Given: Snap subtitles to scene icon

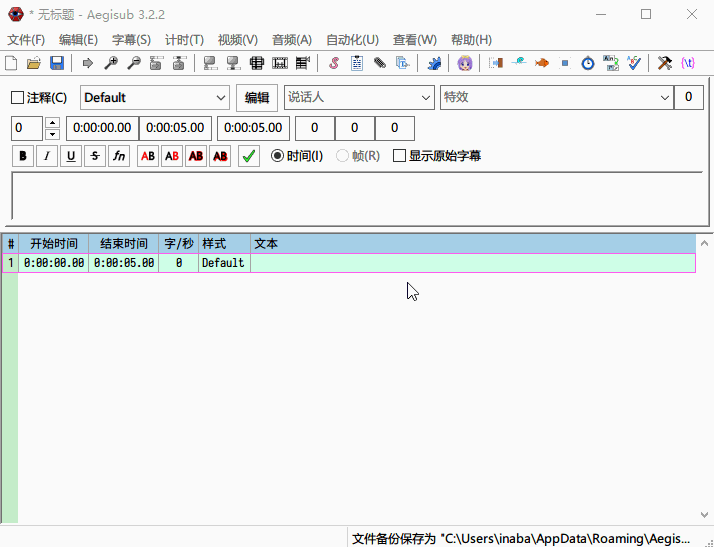Looking at the screenshot, I should click(280, 63).
